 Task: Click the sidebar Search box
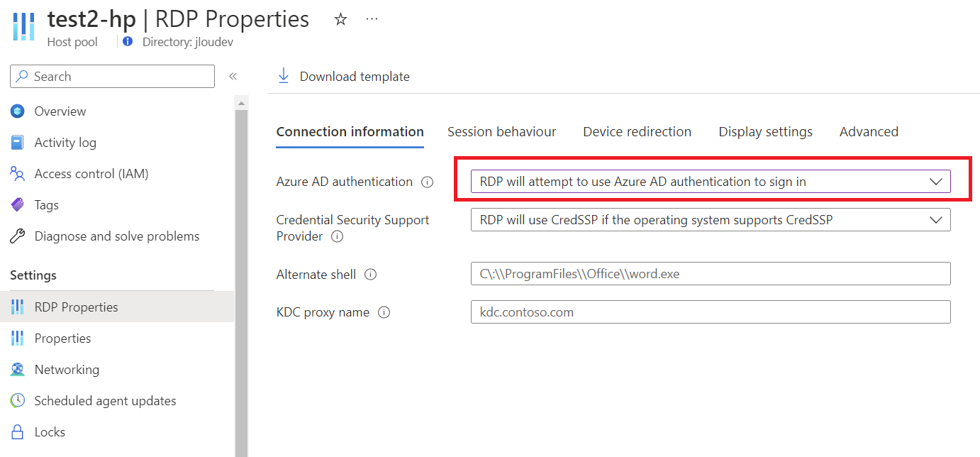tap(112, 77)
